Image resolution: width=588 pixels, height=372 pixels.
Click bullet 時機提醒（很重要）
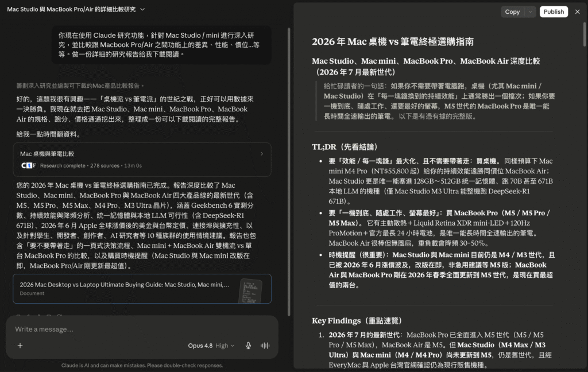click(x=442, y=270)
